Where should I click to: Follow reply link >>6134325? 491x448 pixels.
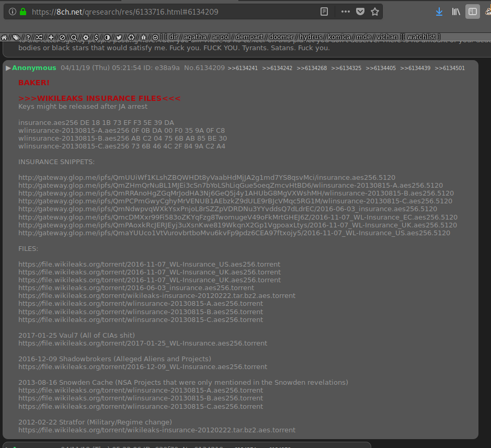tap(346, 68)
